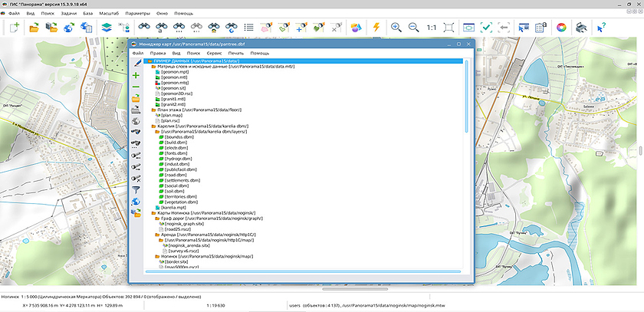Open the Печать menu in map manager
This screenshot has height=312, width=644.
[x=236, y=53]
